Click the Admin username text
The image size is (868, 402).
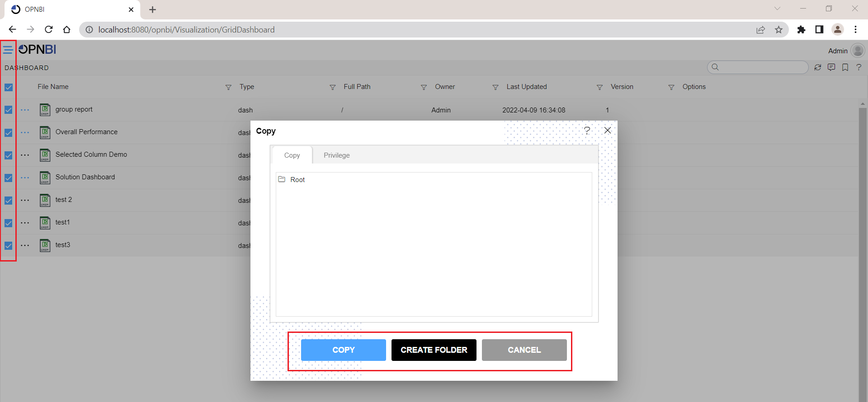pyautogui.click(x=838, y=51)
